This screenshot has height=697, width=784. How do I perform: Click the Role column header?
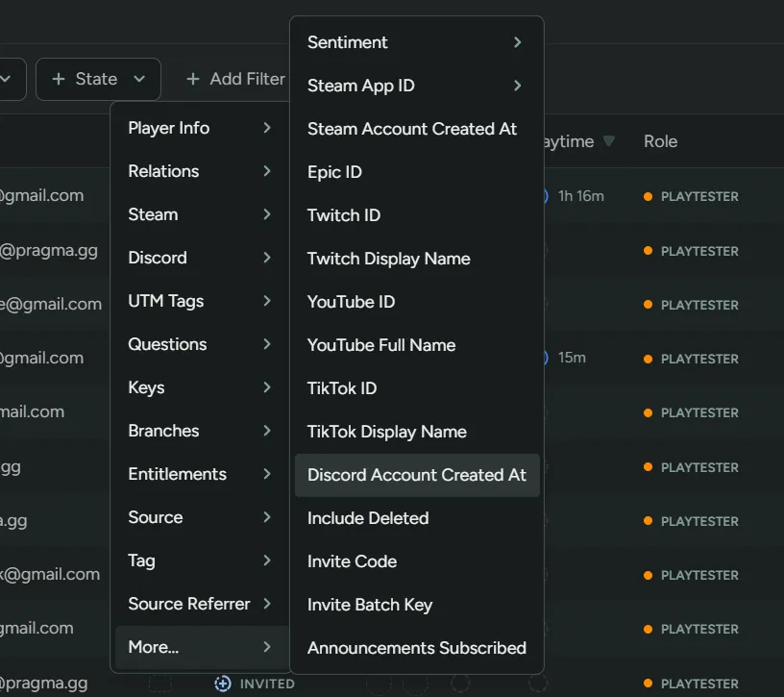pos(660,141)
